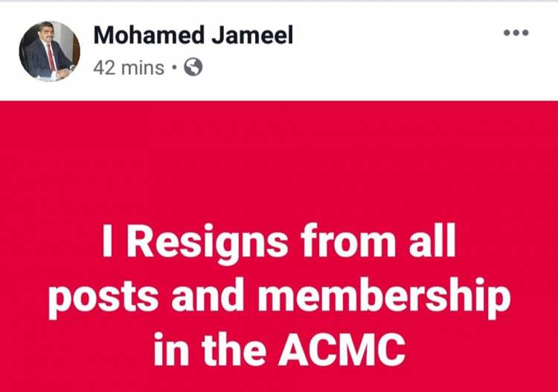Open the three-dot post options menu
This screenshot has width=558, height=392.
click(x=516, y=33)
